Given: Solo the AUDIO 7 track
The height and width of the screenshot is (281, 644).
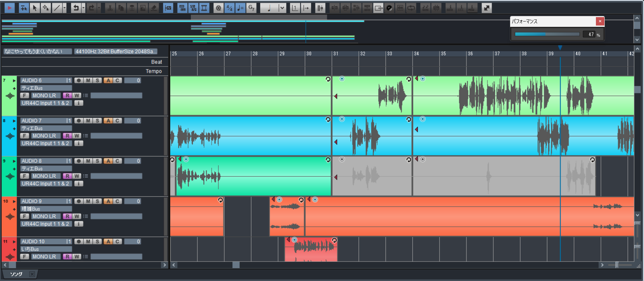Looking at the screenshot, I should tap(97, 121).
